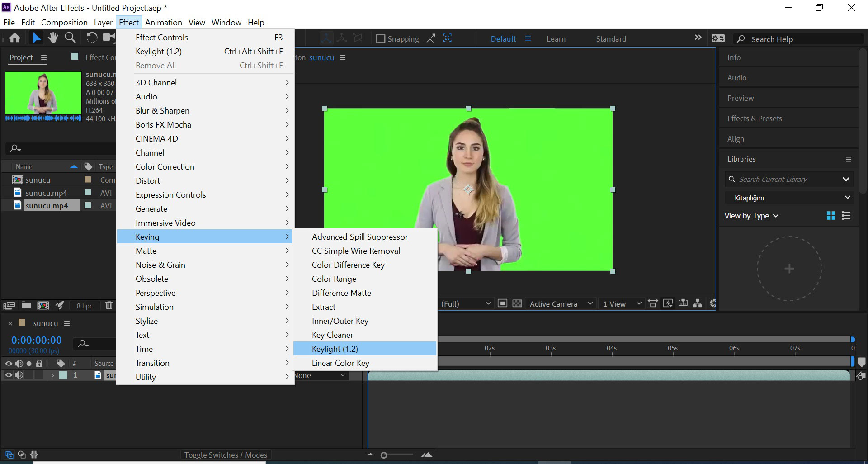Open the Animation menu

click(163, 22)
